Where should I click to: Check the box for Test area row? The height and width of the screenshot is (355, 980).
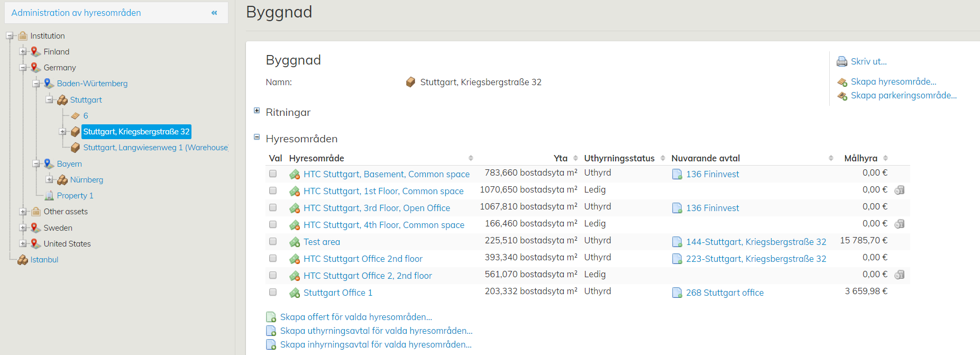point(273,241)
